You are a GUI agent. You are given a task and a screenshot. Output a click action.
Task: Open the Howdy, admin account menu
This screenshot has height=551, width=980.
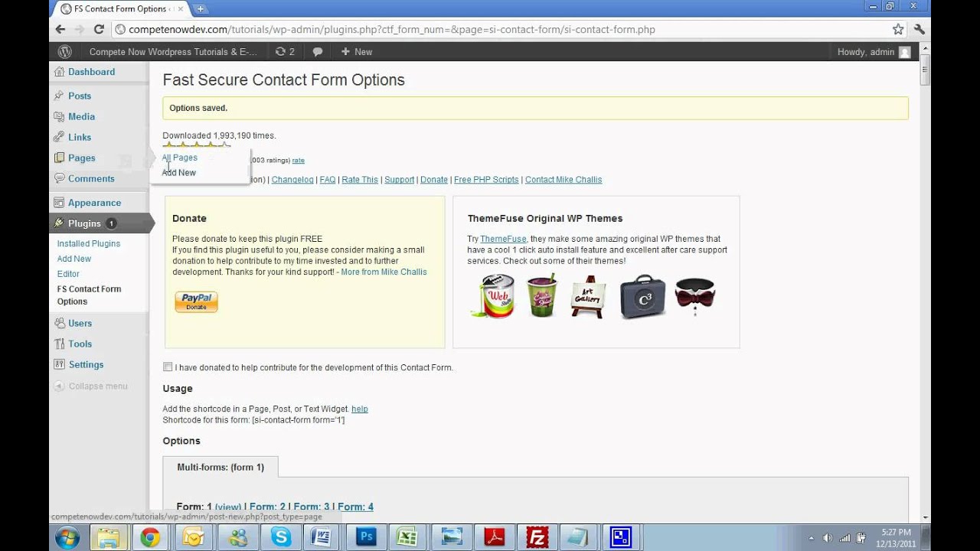point(874,52)
